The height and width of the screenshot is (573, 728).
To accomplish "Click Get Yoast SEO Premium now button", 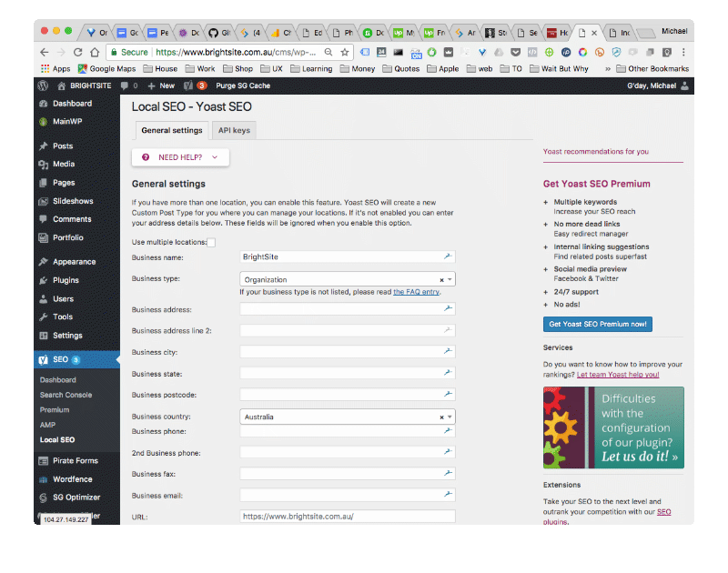I will 598,325.
